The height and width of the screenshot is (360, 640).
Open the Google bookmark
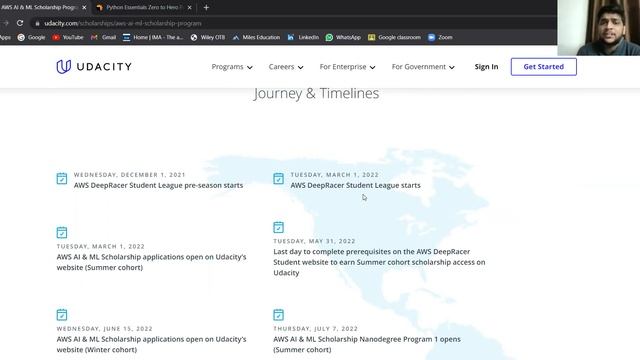click(x=31, y=37)
